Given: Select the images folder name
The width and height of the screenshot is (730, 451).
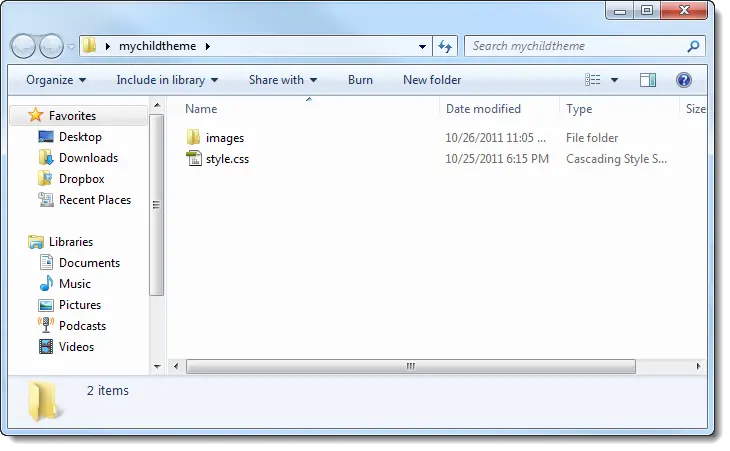Looking at the screenshot, I should [x=225, y=138].
